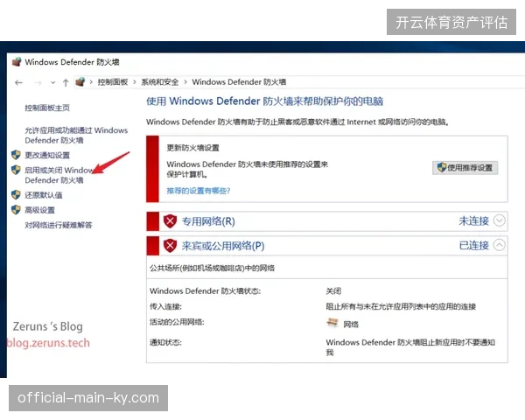The height and width of the screenshot is (420, 525).
Task: Expand breadcrumb chevron after 系统和安全
Action: tap(185, 82)
